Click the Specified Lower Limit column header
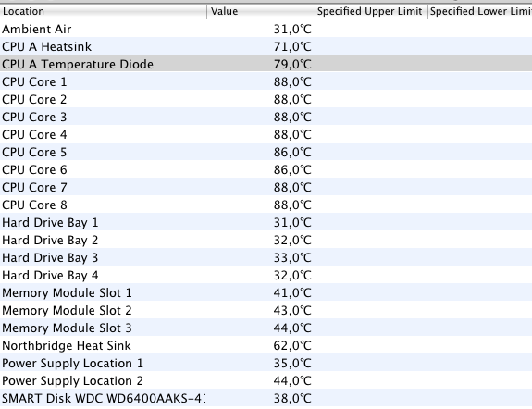The image size is (532, 409). coord(480,11)
